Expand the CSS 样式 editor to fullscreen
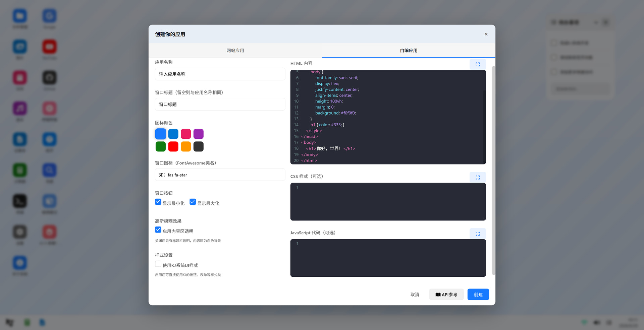The width and height of the screenshot is (644, 330). pyautogui.click(x=478, y=177)
